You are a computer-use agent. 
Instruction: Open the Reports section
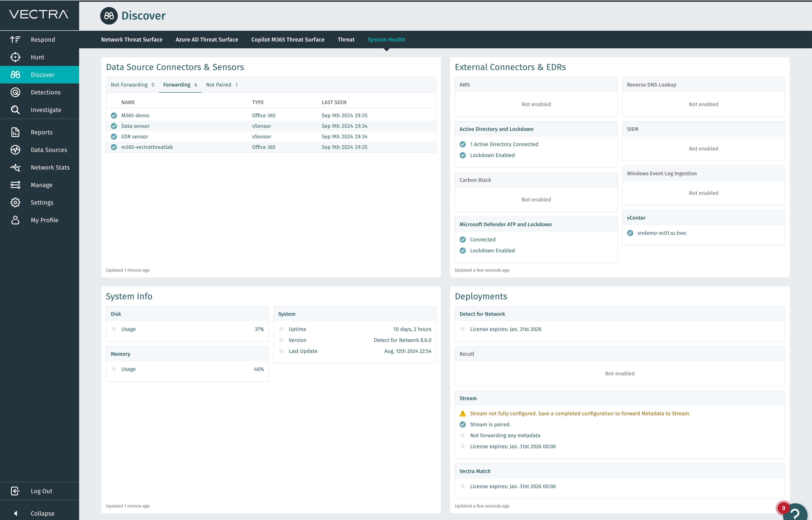point(42,132)
